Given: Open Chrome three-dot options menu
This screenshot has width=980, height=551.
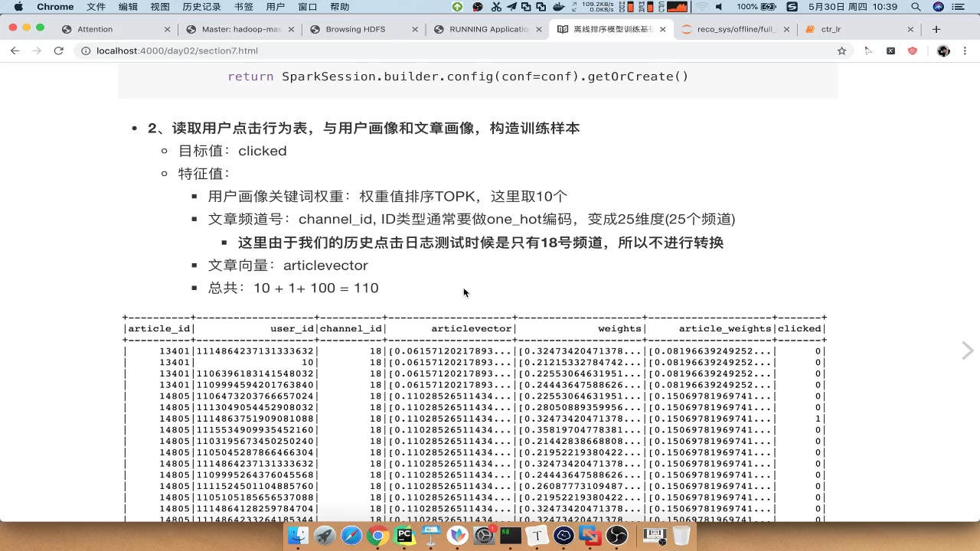Looking at the screenshot, I should [x=965, y=51].
